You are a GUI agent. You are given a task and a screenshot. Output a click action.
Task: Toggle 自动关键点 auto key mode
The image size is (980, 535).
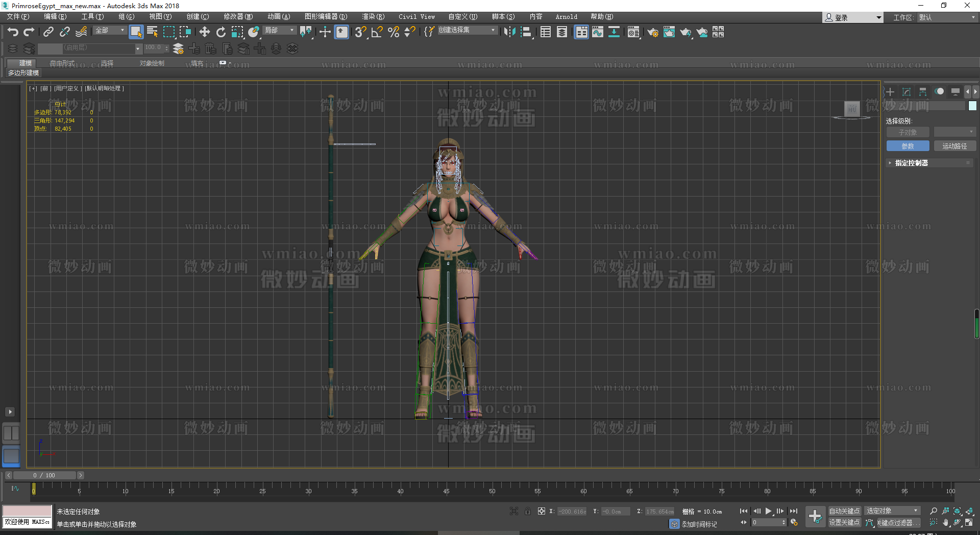(x=844, y=511)
